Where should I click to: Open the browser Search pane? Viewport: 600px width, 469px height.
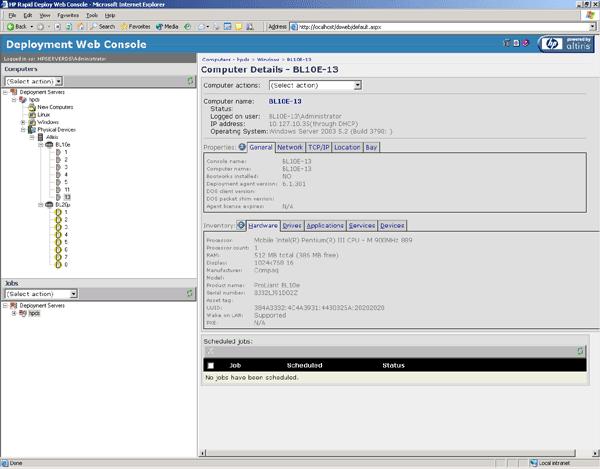click(x=103, y=26)
